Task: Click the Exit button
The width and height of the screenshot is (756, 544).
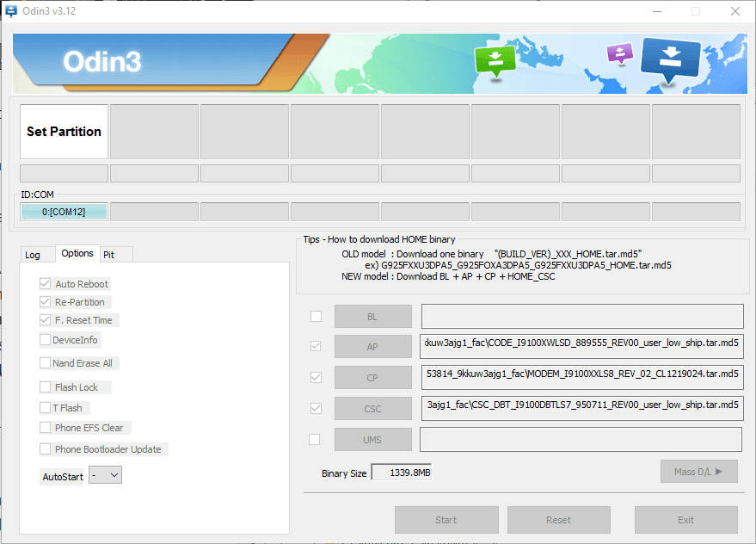Action: (x=686, y=520)
